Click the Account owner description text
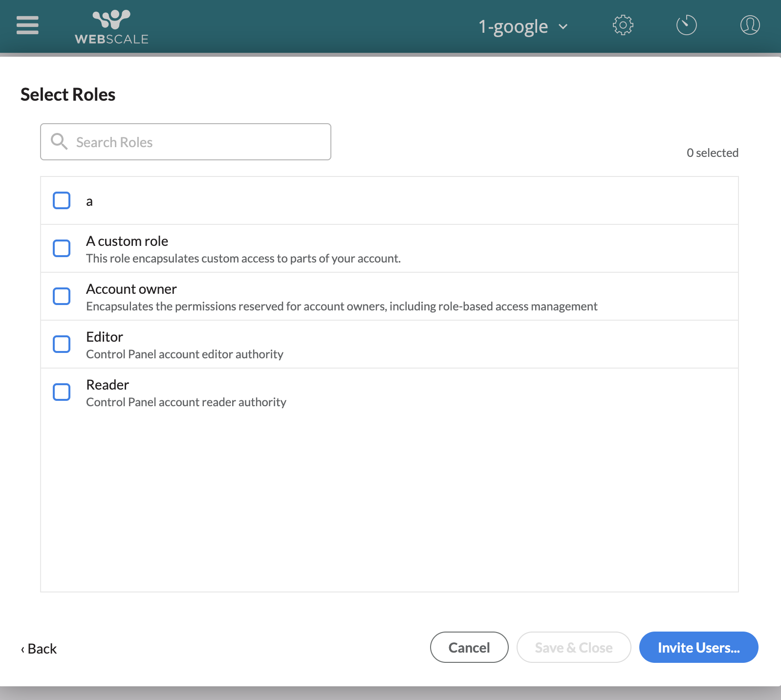781x700 pixels. (x=342, y=306)
